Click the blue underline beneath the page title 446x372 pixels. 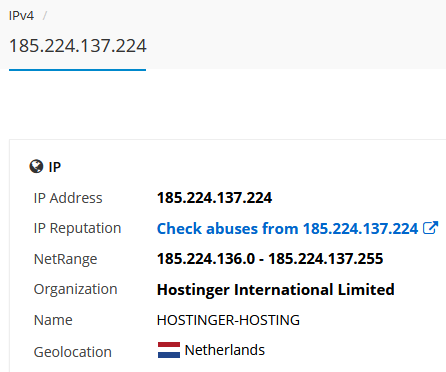(77, 70)
